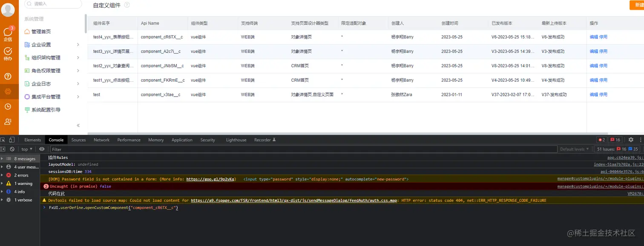Open DevTools settings gear icon

coord(631,140)
